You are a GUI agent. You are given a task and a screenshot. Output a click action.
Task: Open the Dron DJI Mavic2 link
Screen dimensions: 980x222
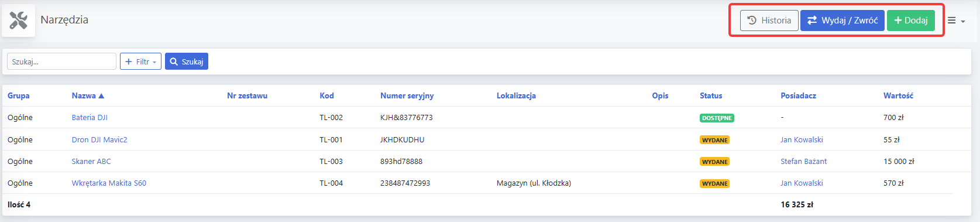pos(99,140)
